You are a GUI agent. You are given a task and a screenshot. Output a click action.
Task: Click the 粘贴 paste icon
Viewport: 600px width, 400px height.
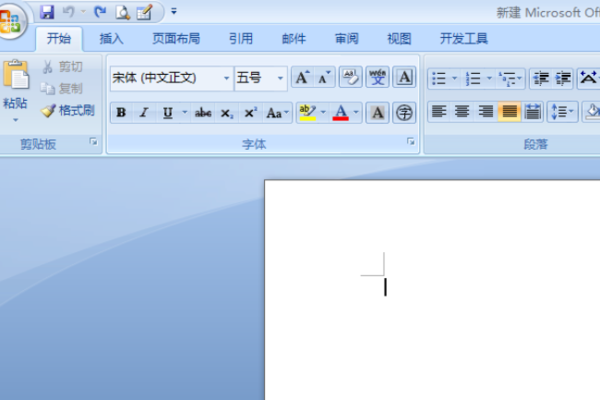tap(16, 74)
